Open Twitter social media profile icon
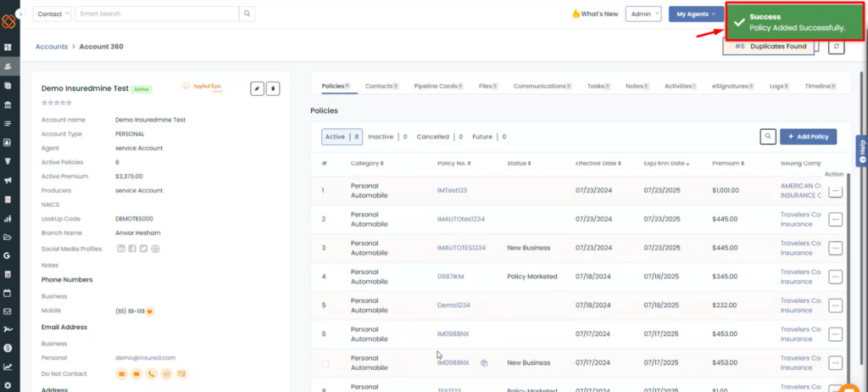 [x=144, y=249]
